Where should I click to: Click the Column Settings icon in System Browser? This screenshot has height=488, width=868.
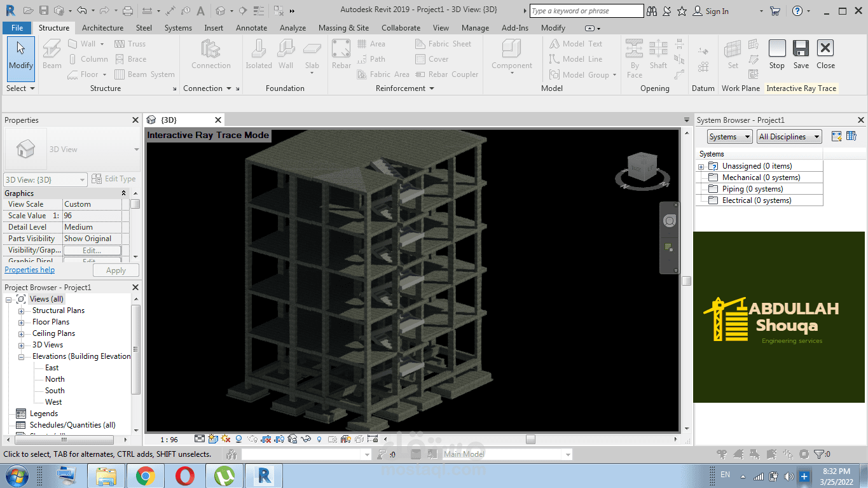point(851,136)
